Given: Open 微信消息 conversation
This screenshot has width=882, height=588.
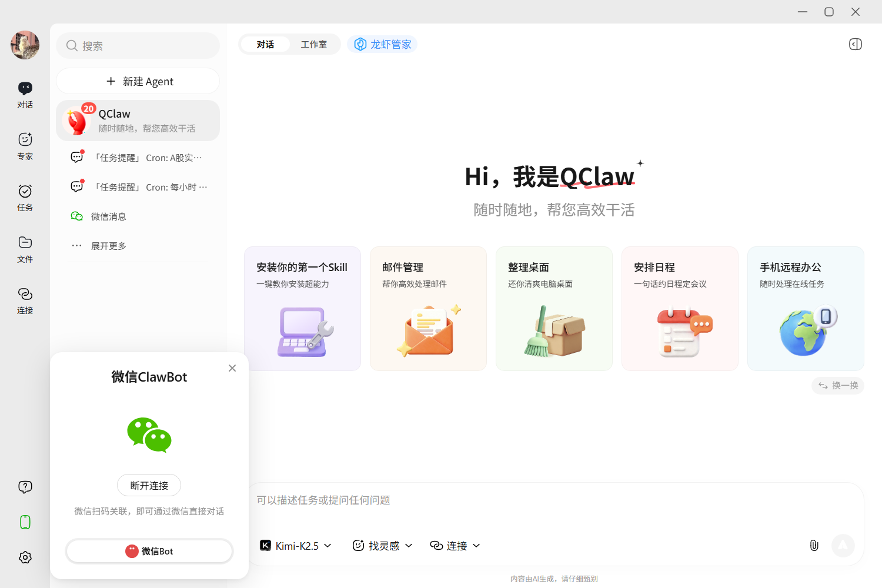Looking at the screenshot, I should click(138, 216).
